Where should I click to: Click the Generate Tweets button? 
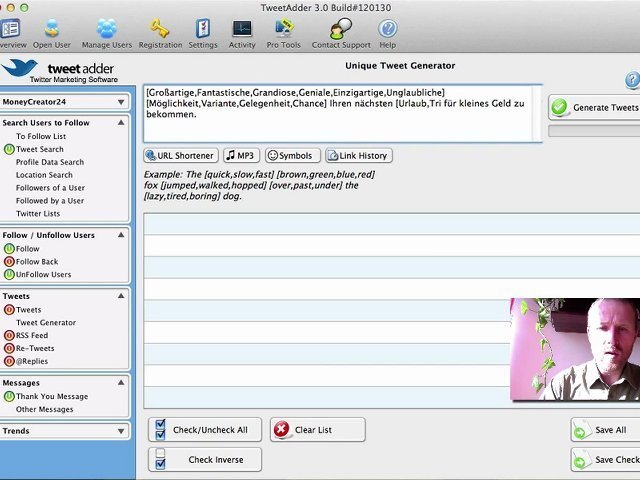[x=594, y=107]
